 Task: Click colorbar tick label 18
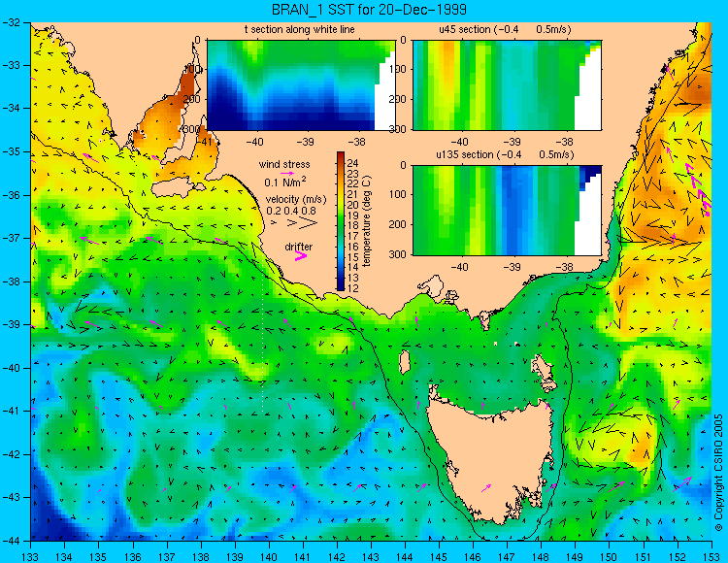[x=353, y=225]
